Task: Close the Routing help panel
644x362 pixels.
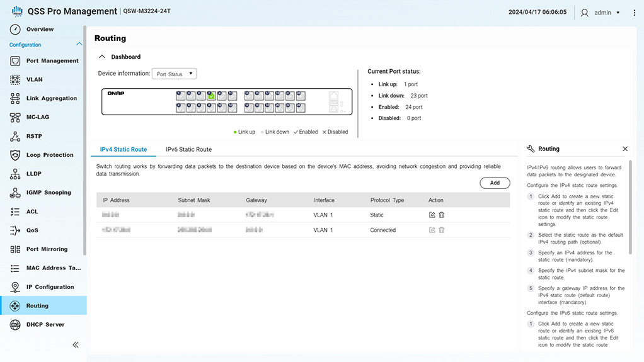Action: coord(624,149)
